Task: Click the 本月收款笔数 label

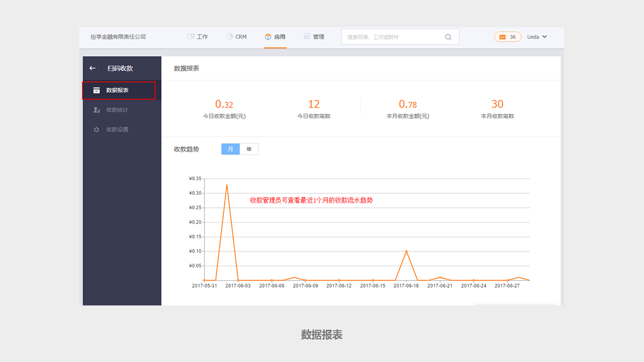Action: [x=497, y=117]
